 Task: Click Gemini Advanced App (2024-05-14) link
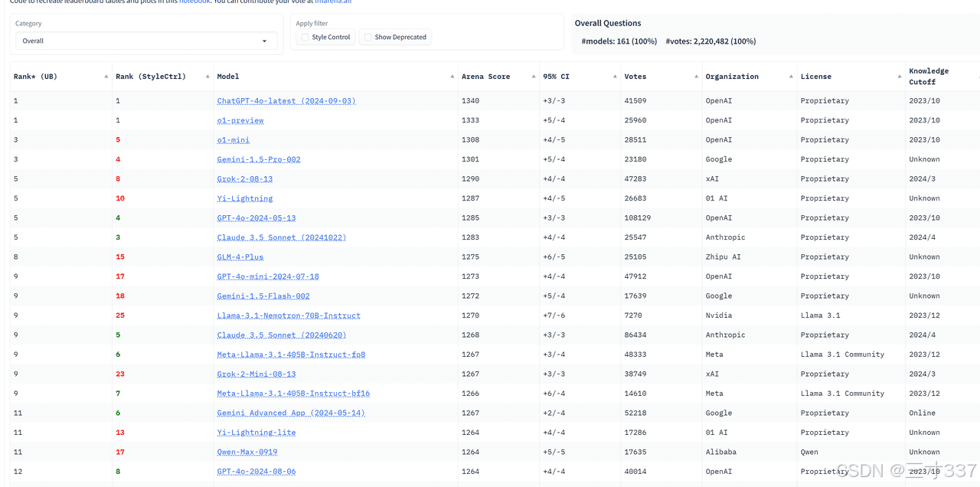tap(291, 413)
